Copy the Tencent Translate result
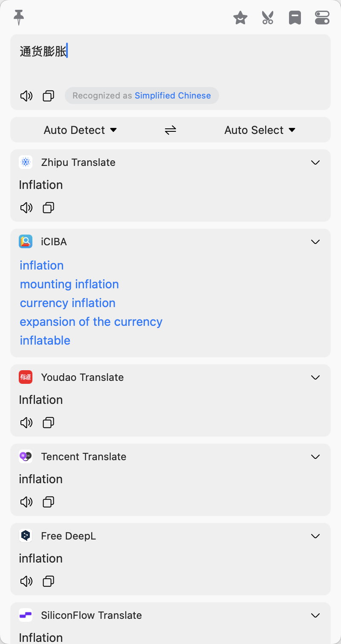Viewport: 341px width, 644px height. point(49,502)
